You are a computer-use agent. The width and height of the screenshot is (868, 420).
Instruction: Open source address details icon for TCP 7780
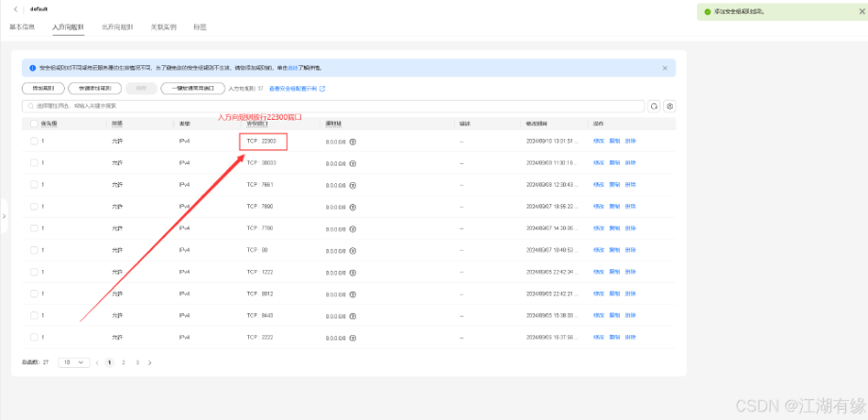coord(353,228)
